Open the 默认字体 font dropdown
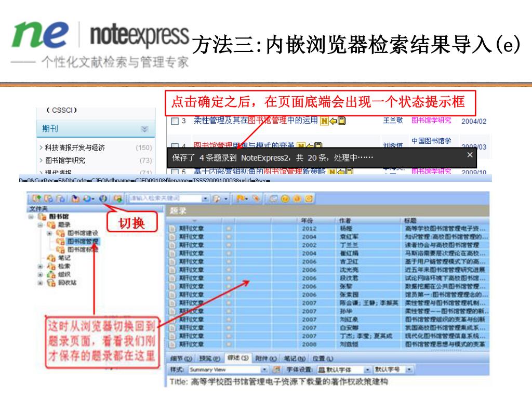The width and height of the screenshot is (532, 399). [x=367, y=369]
